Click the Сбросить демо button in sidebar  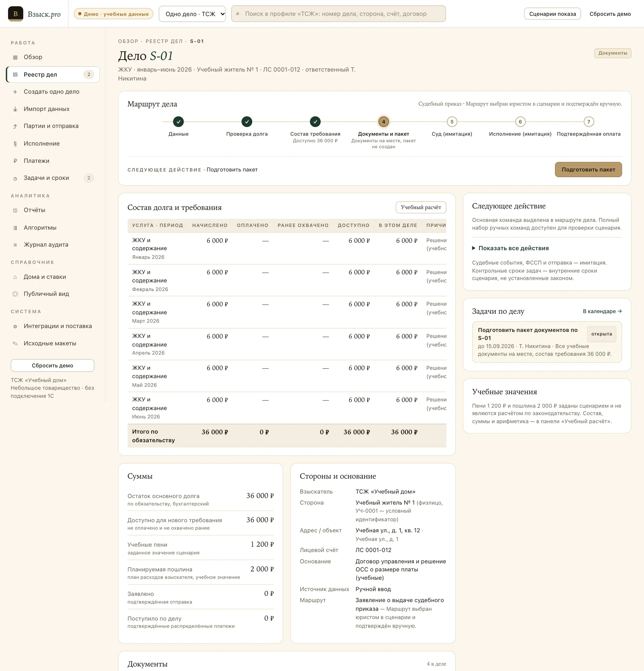click(x=52, y=365)
